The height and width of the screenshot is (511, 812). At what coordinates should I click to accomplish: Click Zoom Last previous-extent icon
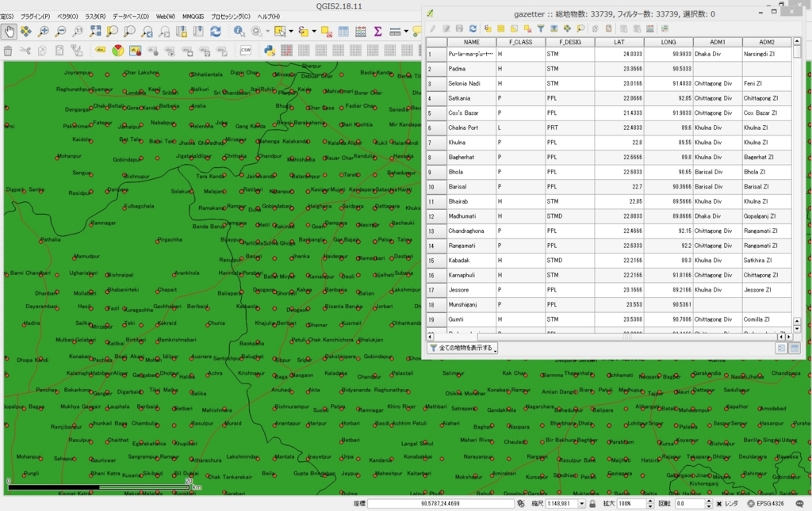(147, 32)
